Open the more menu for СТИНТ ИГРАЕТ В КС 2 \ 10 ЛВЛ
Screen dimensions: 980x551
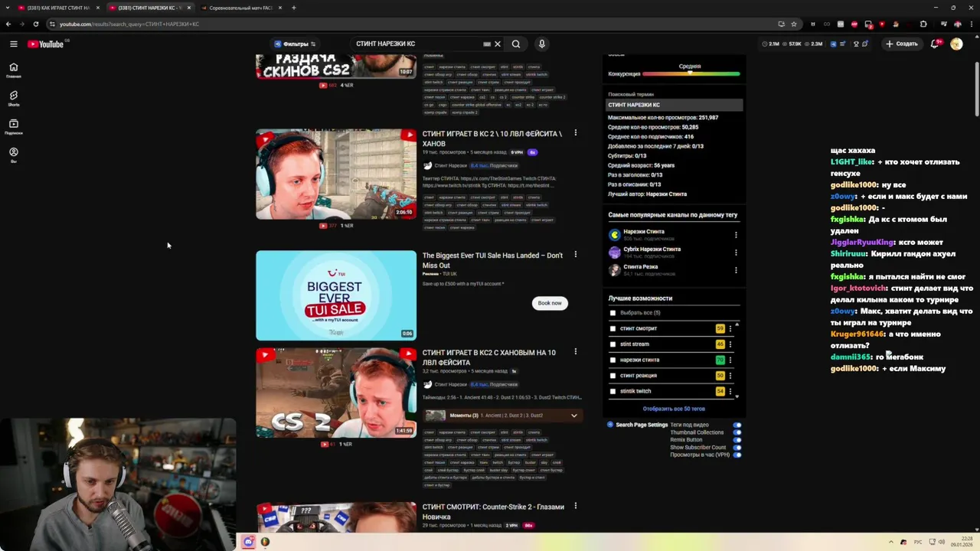575,133
